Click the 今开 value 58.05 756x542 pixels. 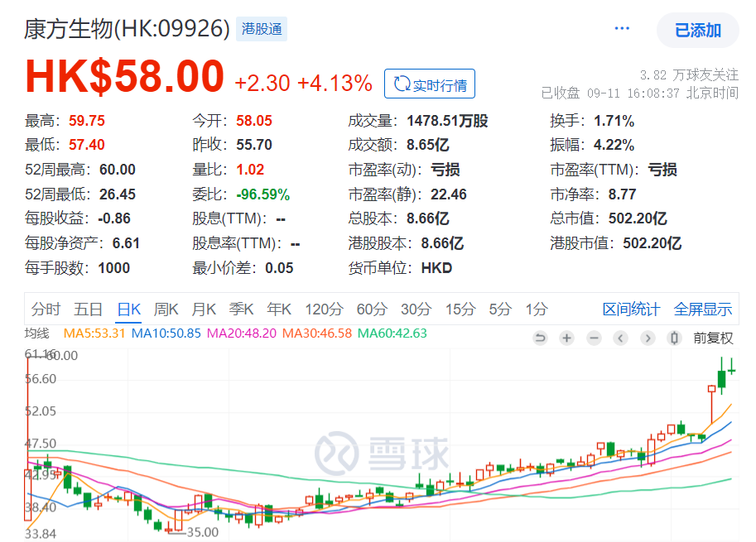coord(254,121)
